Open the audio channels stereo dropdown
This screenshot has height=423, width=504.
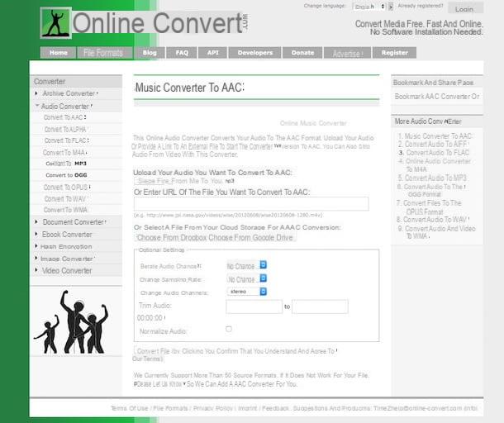(247, 292)
